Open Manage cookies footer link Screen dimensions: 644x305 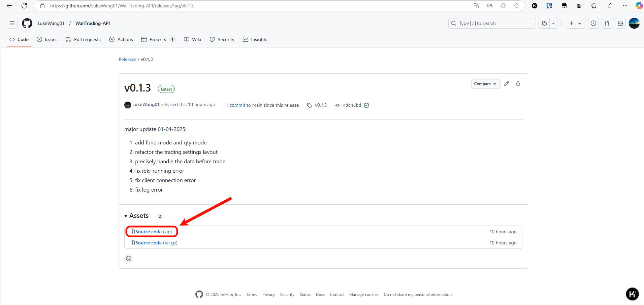coord(364,295)
